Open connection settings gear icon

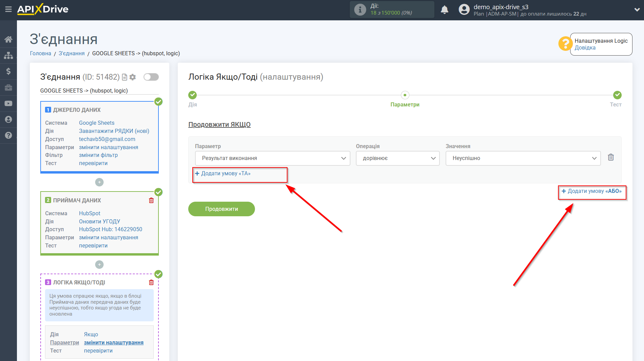[133, 77]
